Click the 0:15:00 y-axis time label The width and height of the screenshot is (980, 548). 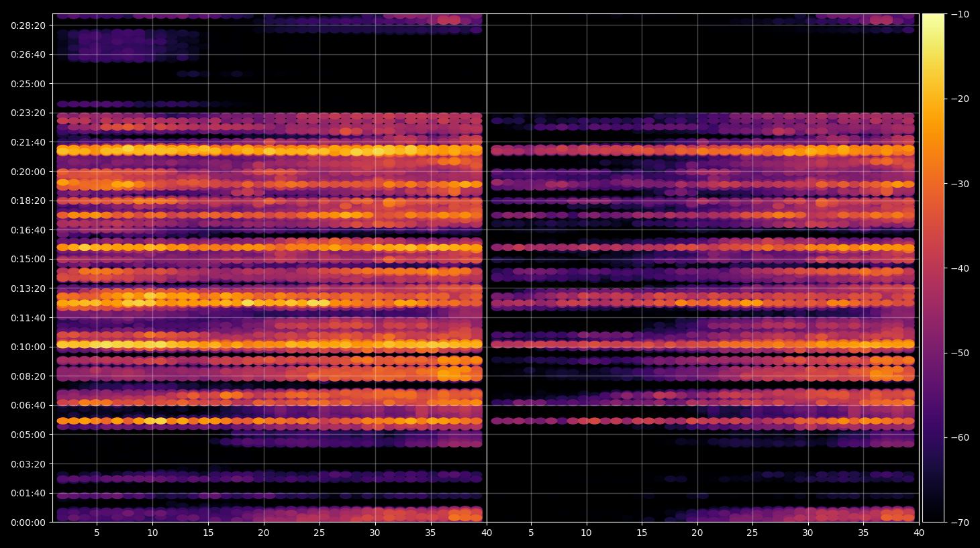[x=28, y=259]
